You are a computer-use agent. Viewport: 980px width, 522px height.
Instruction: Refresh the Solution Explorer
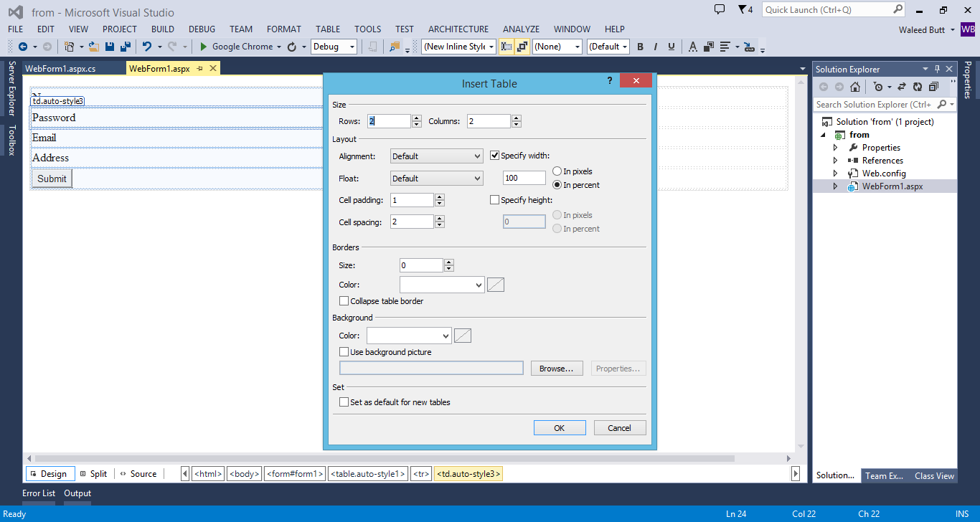(919, 86)
